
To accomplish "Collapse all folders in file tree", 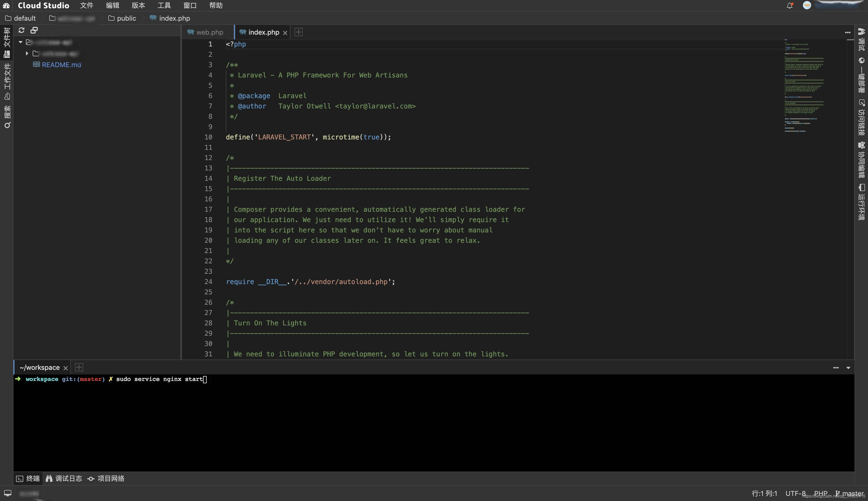I will [34, 30].
